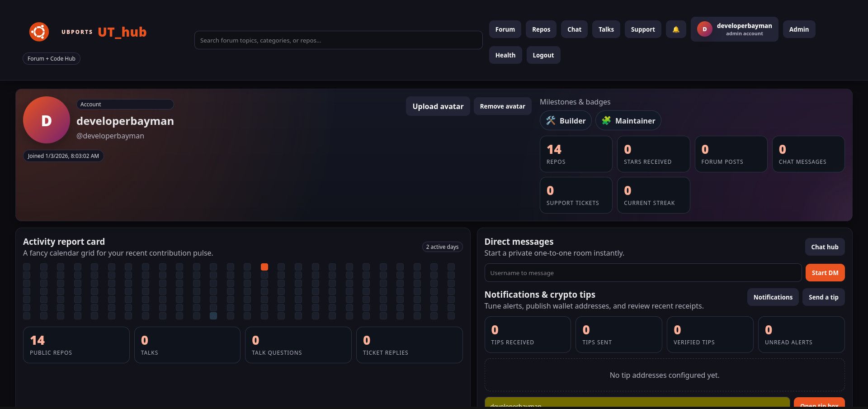
Task: Click the Ubuntu Touch logo icon
Action: 39,32
